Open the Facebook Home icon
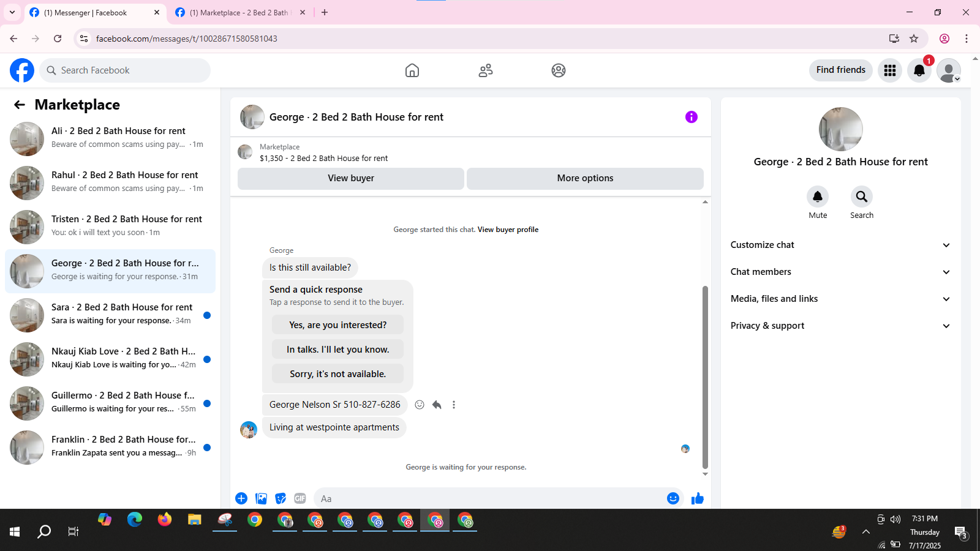The image size is (980, 551). [412, 70]
